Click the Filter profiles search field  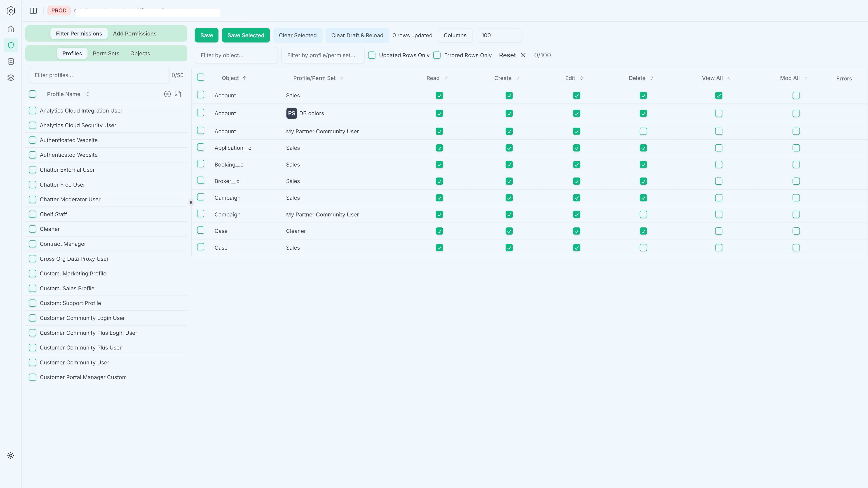pos(99,75)
